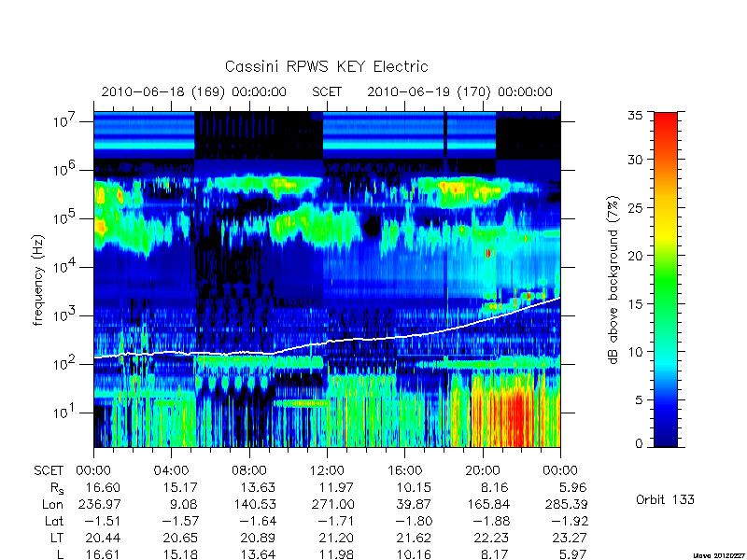This screenshot has width=747, height=560.
Task: Select the Rs value 8.16
Action: (493, 487)
